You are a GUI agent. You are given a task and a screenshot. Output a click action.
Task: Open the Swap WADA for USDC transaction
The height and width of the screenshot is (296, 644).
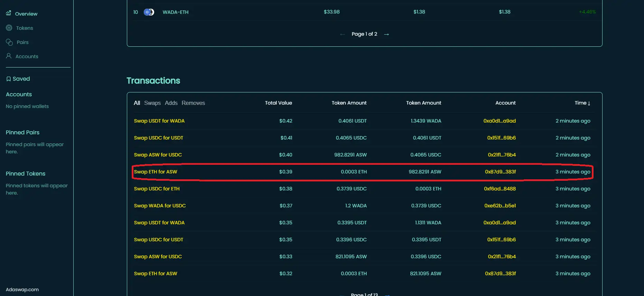(160, 206)
